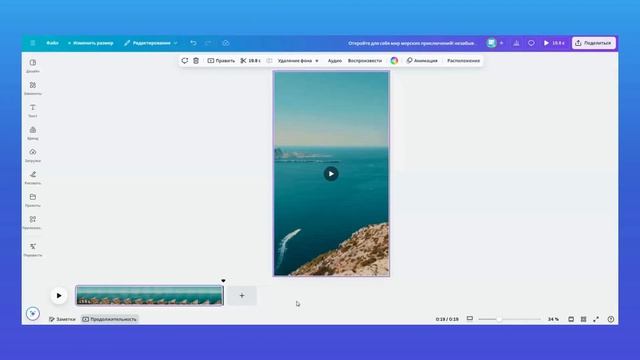This screenshot has width=640, height=360.
Task: Undo the last action
Action: (193, 43)
